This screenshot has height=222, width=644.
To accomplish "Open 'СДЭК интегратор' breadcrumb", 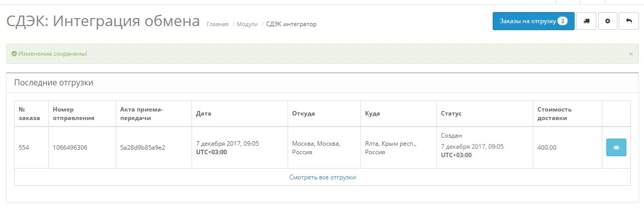I will (291, 24).
